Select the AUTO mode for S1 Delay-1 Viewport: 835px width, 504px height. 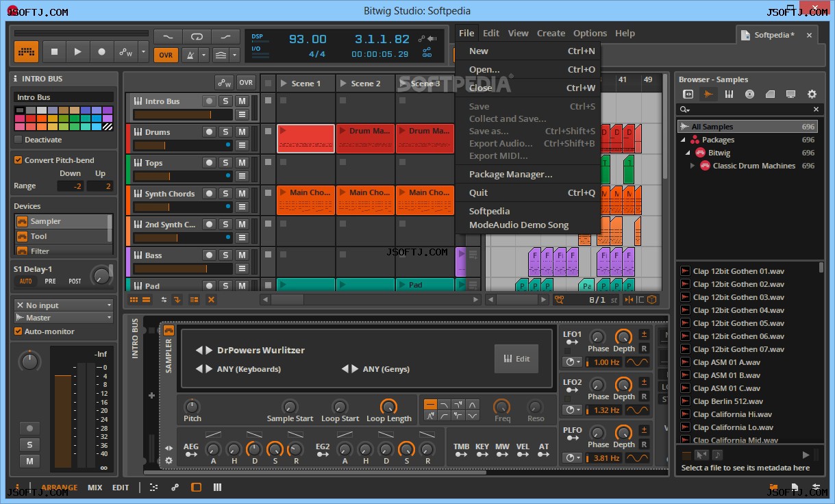(26, 281)
